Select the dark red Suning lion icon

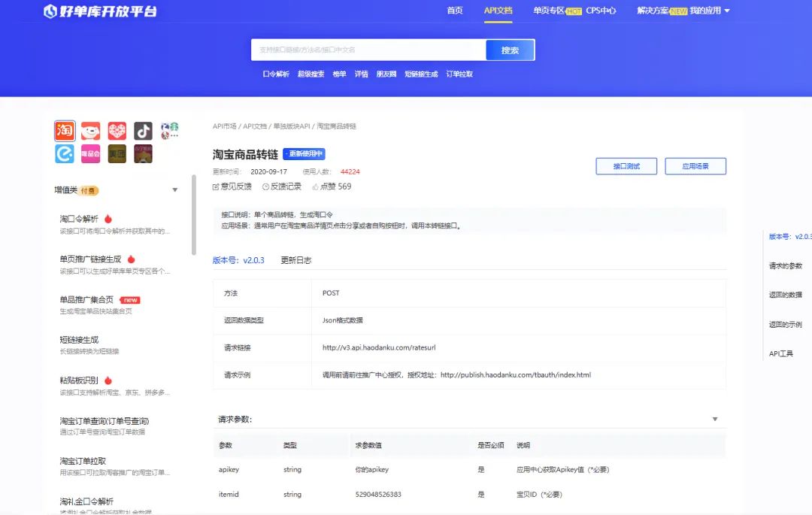[x=143, y=153]
